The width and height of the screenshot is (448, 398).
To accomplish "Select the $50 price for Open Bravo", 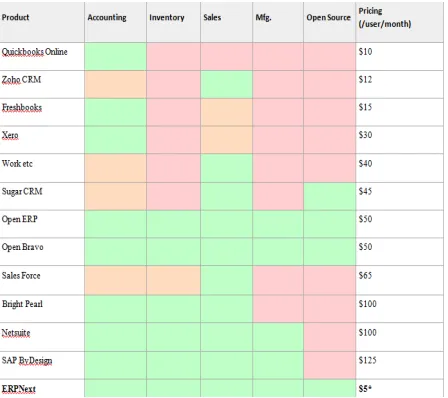I will (365, 247).
